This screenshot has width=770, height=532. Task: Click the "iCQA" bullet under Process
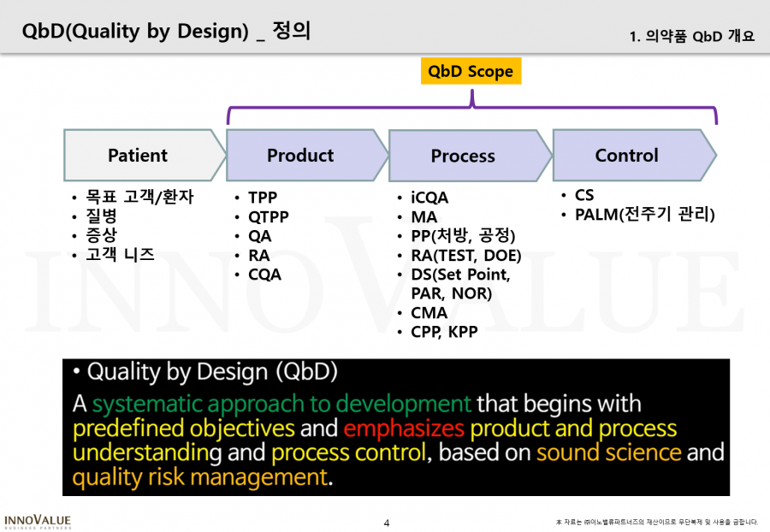tap(429, 198)
